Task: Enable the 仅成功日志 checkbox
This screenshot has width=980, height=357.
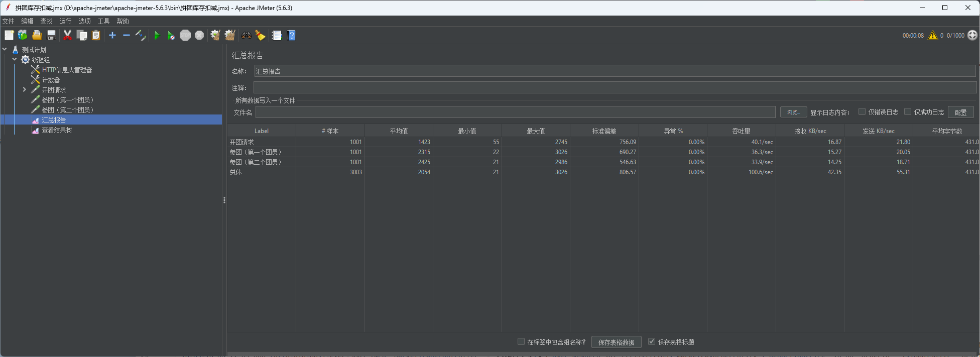Action: pos(908,111)
